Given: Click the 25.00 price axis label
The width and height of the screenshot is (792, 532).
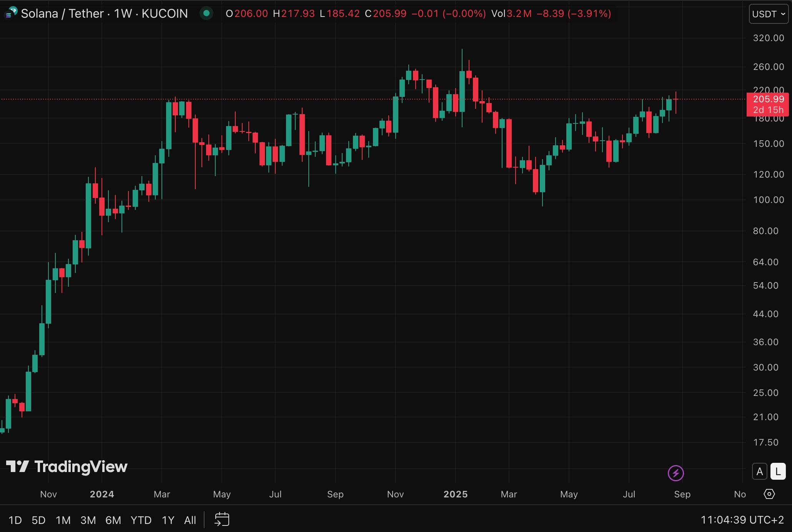Looking at the screenshot, I should (765, 392).
